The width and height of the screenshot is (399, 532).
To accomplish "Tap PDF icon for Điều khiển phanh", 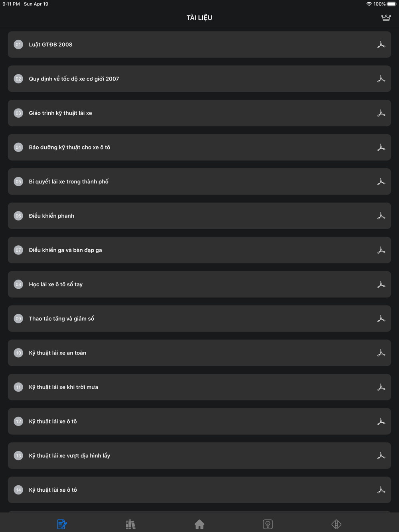I will click(x=381, y=216).
